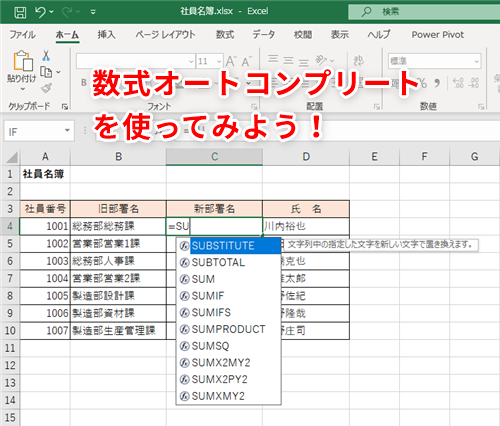Open the 挿入 ribbon tab
The width and height of the screenshot is (500, 426).
pos(106,35)
